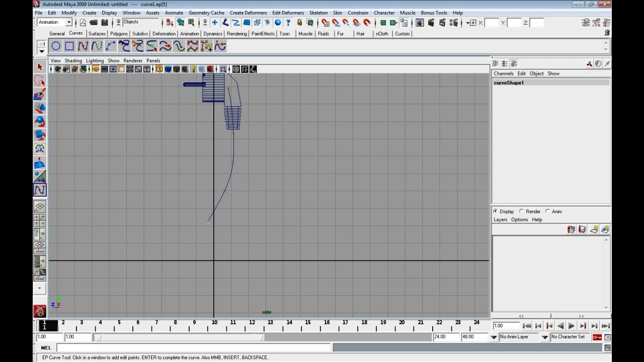Activate the Pencil Curve Tool shelf icon
Viewport: 644px width, 362px height.
pos(97,46)
